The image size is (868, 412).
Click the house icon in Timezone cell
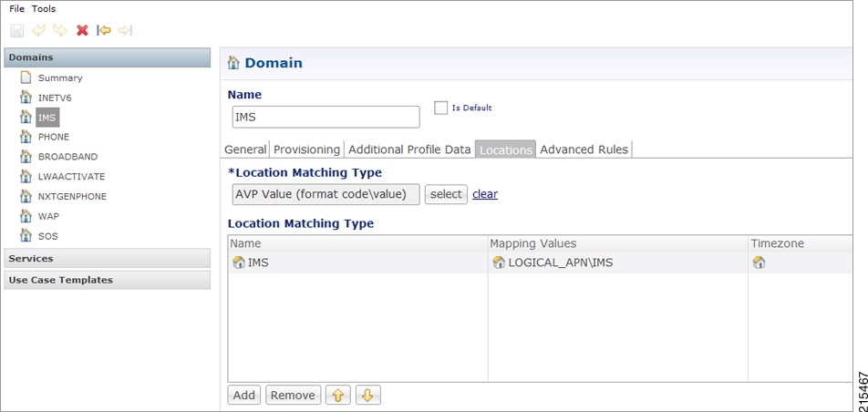pyautogui.click(x=759, y=263)
